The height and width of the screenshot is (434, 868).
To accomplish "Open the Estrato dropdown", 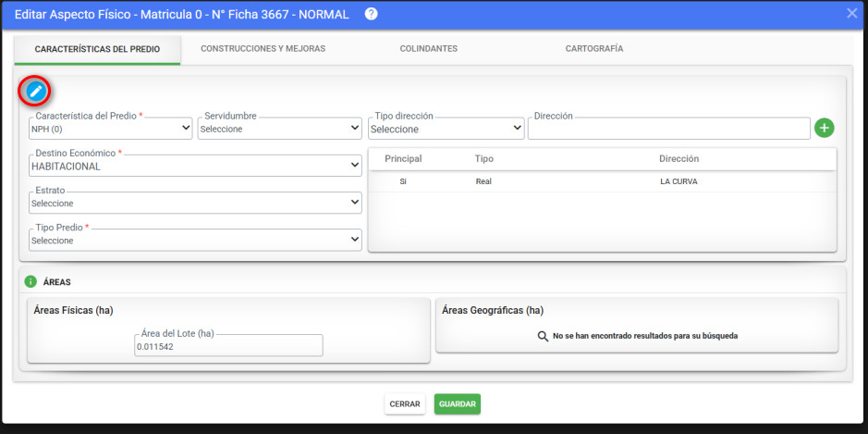I will (x=195, y=203).
